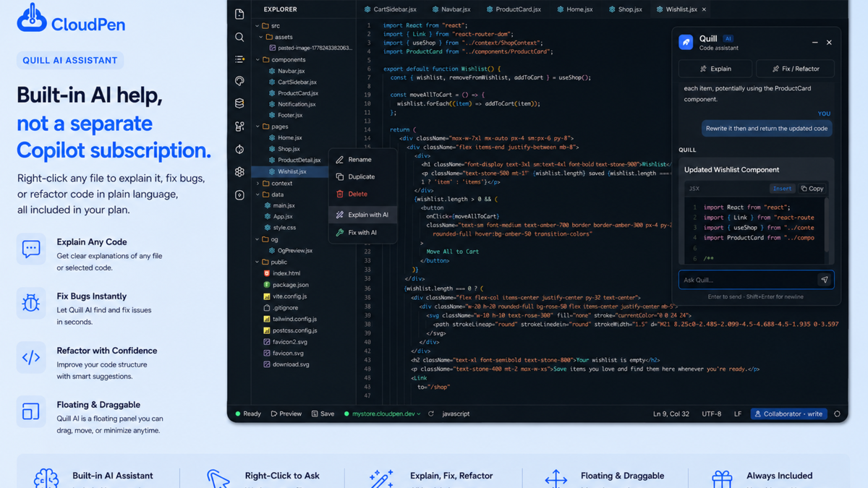Click the Collaborator - write badge
This screenshot has height=488, width=868.
pos(788,414)
